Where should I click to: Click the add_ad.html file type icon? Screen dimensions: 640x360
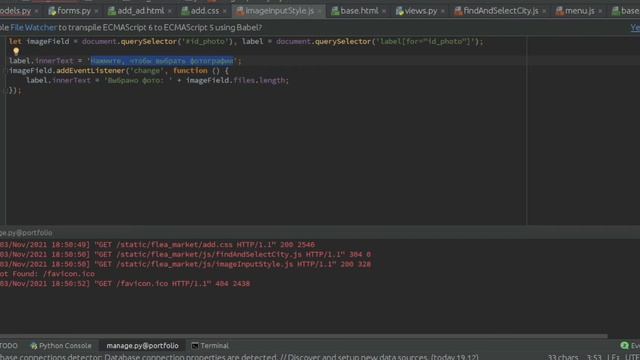(x=112, y=11)
